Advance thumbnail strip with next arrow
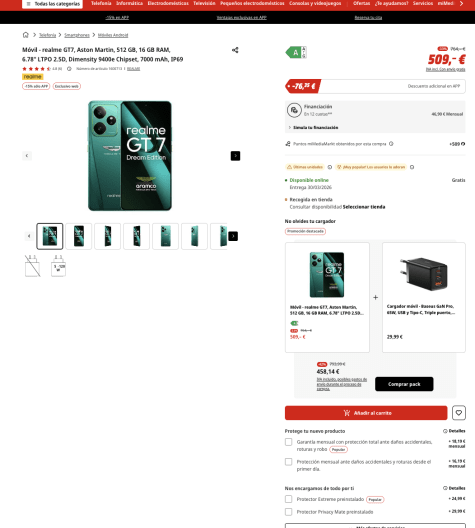The image size is (475, 528). click(x=233, y=236)
